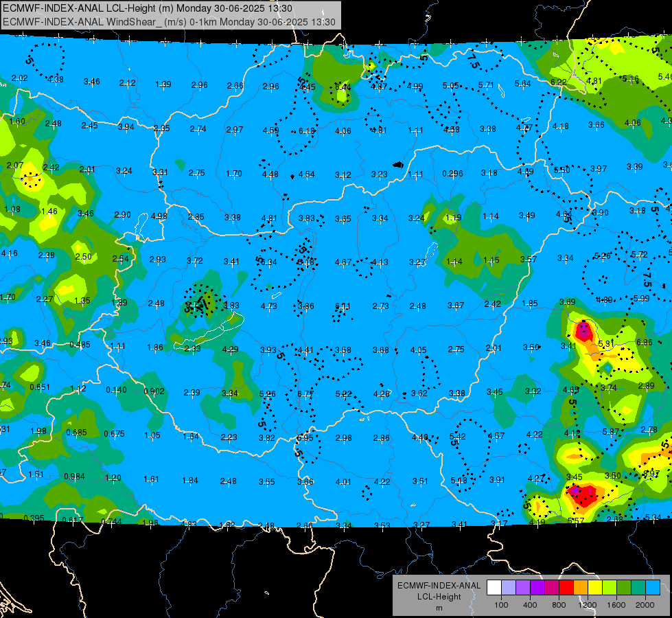Image resolution: width=672 pixels, height=618 pixels.
Task: Click the wind shear value 6.18
Action: pyautogui.click(x=307, y=130)
